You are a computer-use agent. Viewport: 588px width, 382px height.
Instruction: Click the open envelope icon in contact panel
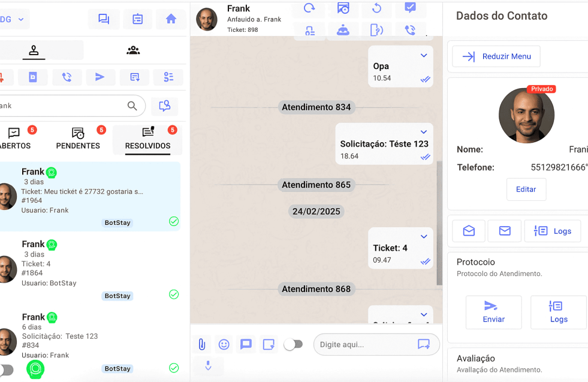(469, 231)
